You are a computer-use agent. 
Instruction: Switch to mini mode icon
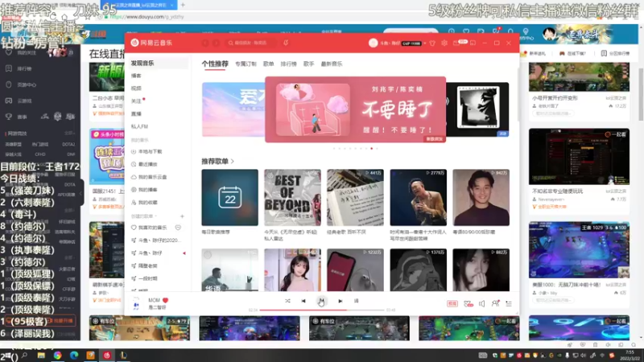(x=473, y=43)
